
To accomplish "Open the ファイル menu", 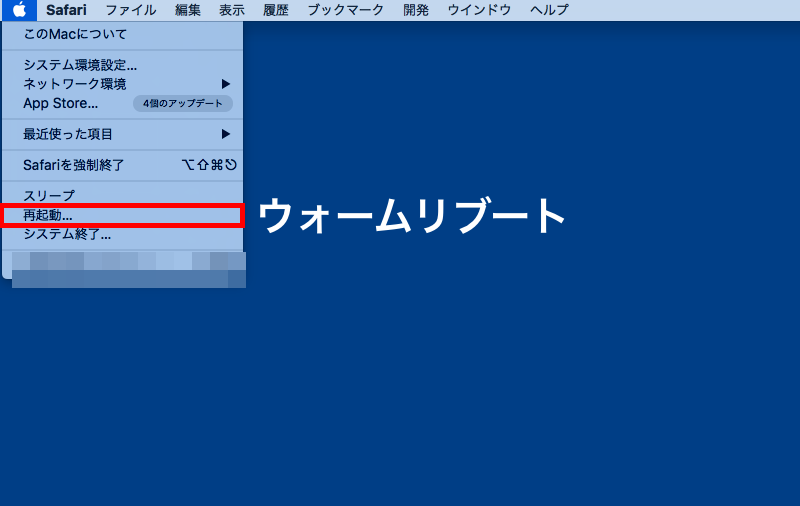I will coord(131,10).
